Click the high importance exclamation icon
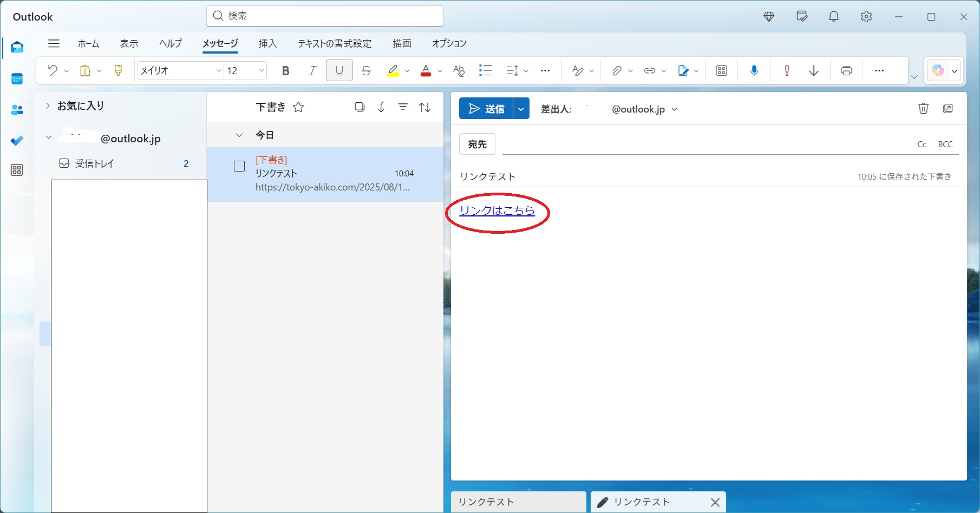 point(787,71)
